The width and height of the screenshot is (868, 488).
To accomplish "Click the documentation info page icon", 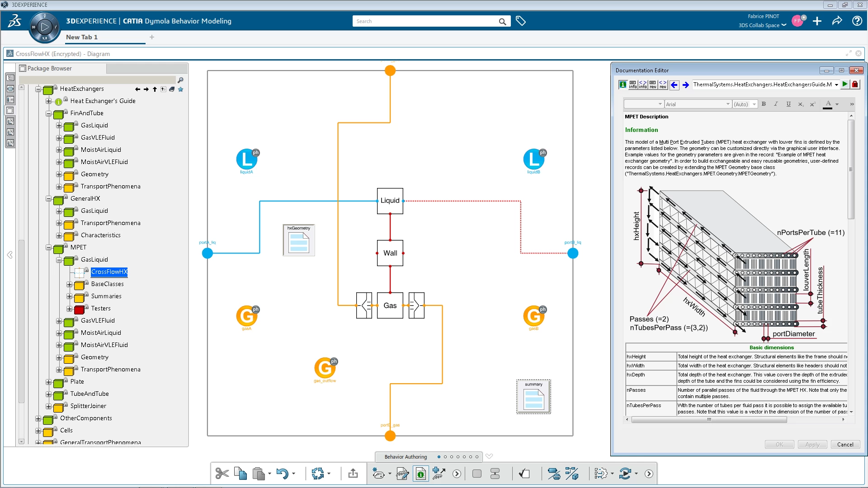I will [x=420, y=474].
